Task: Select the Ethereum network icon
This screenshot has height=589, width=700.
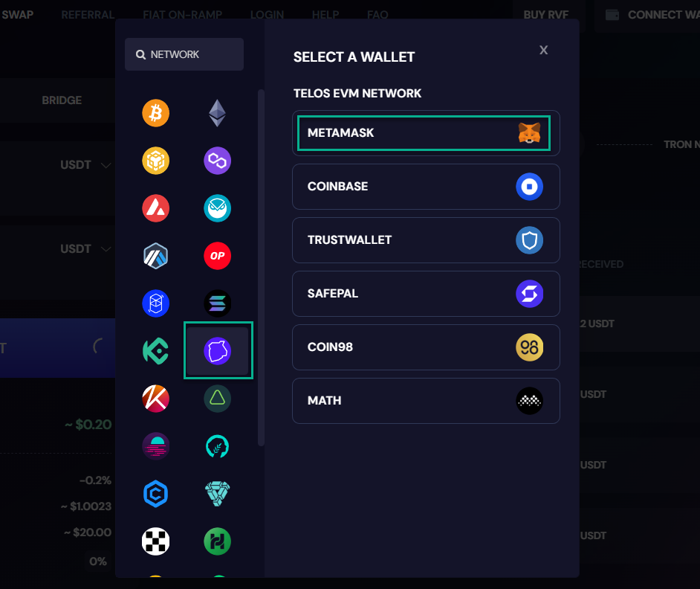Action: click(218, 113)
